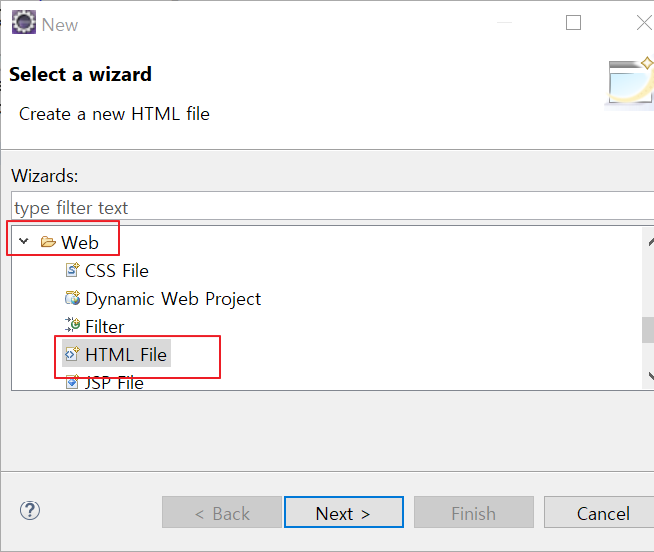Select the HTML File entry

pos(126,355)
